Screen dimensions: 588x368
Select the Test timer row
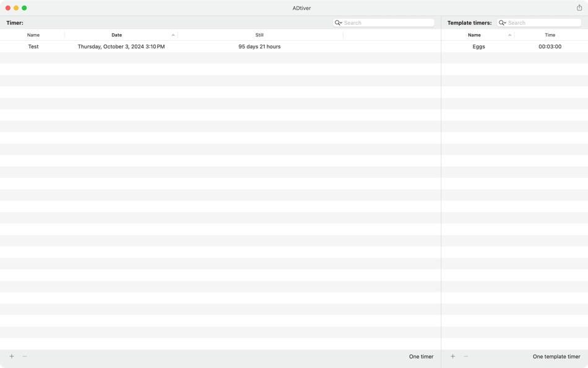tap(33, 46)
